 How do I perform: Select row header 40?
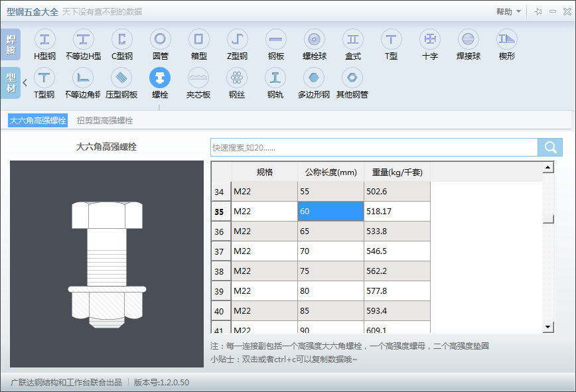point(221,311)
